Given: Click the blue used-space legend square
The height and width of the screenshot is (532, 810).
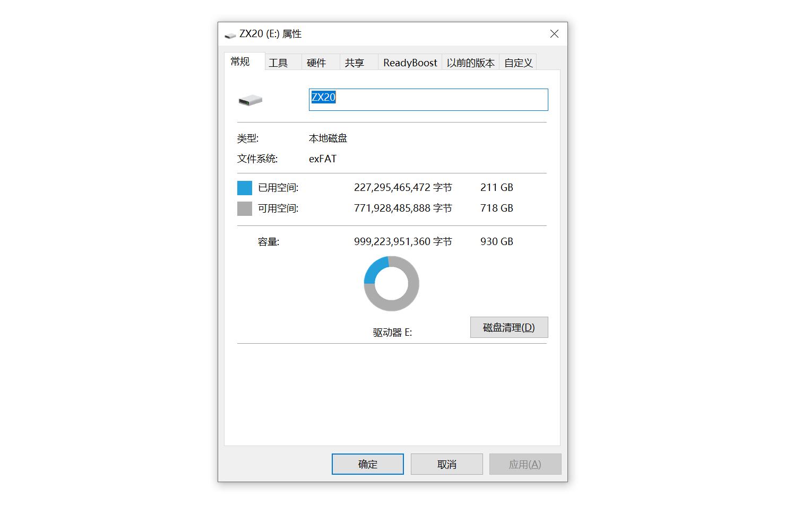Looking at the screenshot, I should coord(244,187).
